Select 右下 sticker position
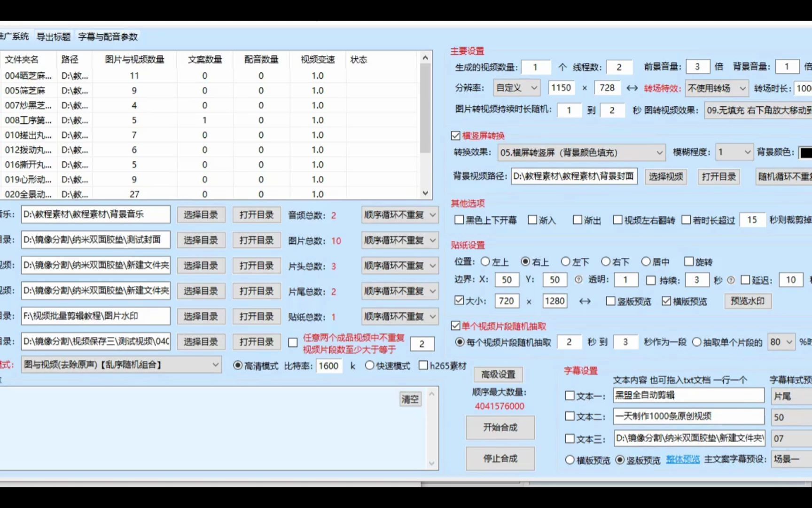The width and height of the screenshot is (812, 508). coord(606,262)
